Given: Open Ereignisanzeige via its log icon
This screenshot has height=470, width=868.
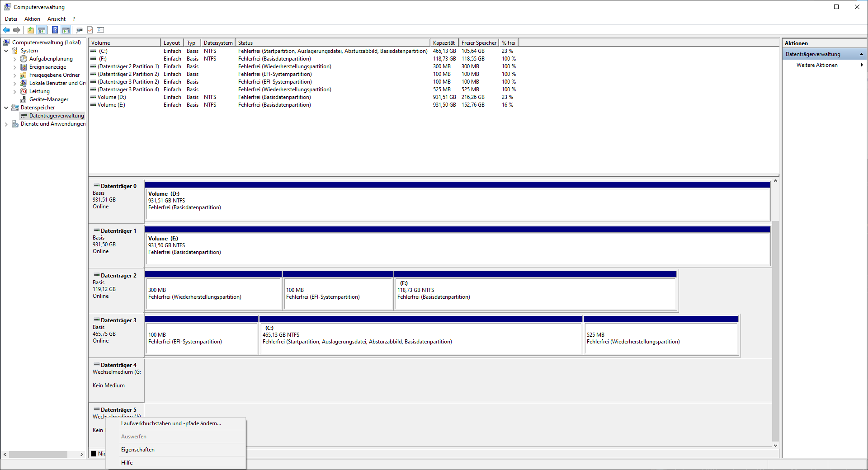Looking at the screenshot, I should coord(24,67).
